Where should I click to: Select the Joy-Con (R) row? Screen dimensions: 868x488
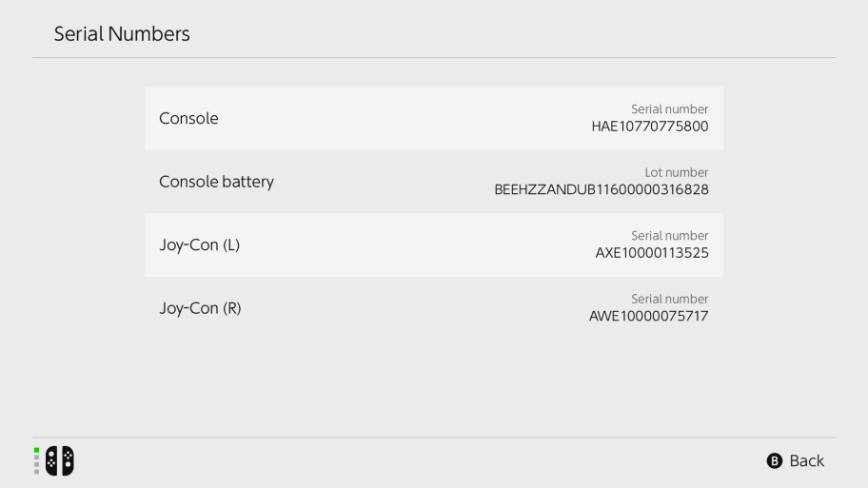tap(434, 308)
